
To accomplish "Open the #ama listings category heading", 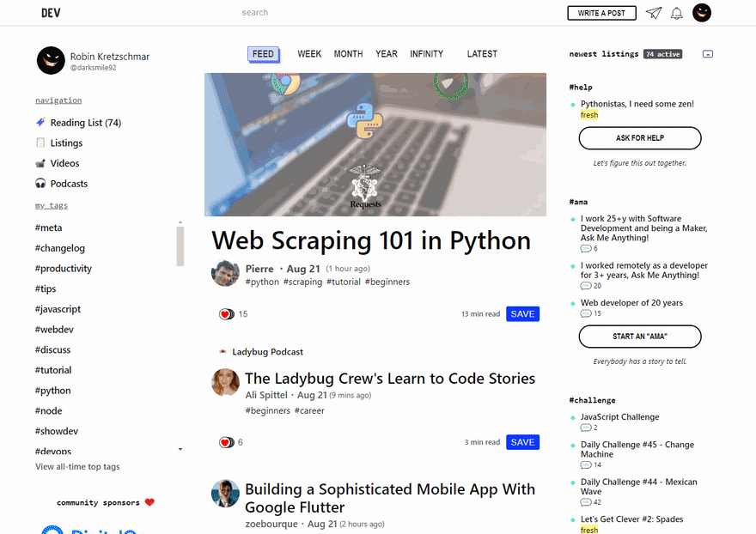I will pyautogui.click(x=578, y=202).
